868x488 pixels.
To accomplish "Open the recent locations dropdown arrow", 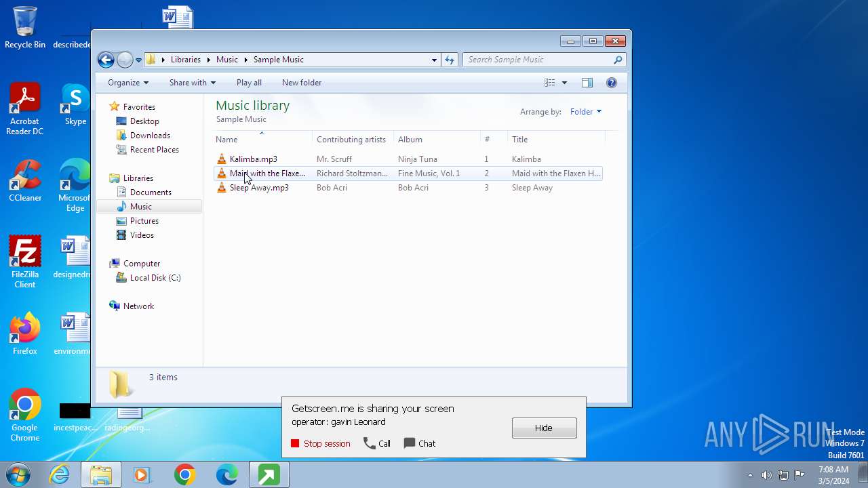I will tap(138, 60).
